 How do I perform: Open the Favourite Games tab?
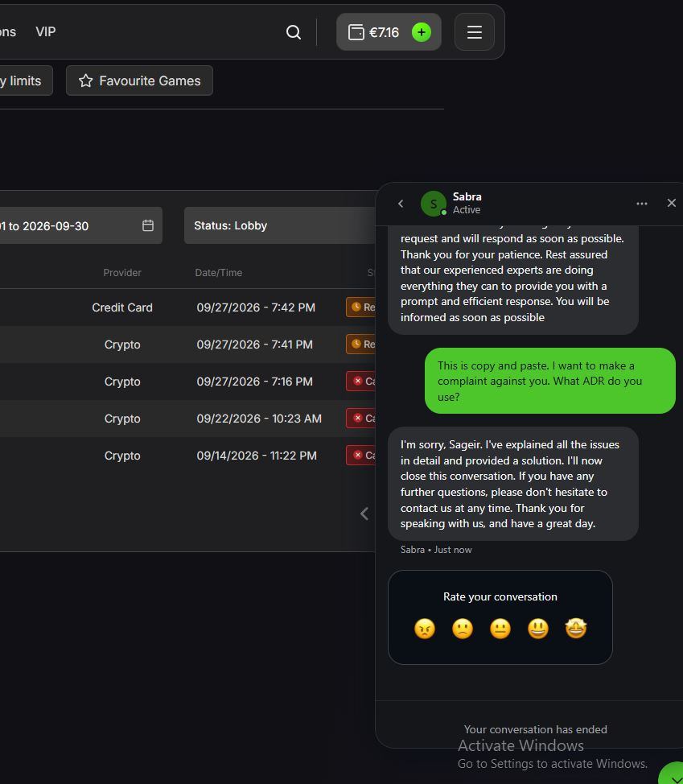pos(139,80)
